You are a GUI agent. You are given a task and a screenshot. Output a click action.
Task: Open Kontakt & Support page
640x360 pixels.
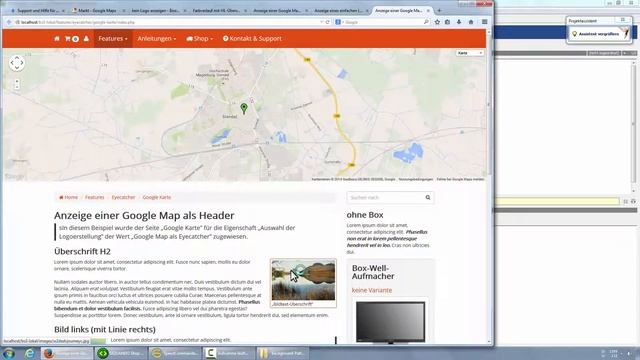click(x=252, y=38)
